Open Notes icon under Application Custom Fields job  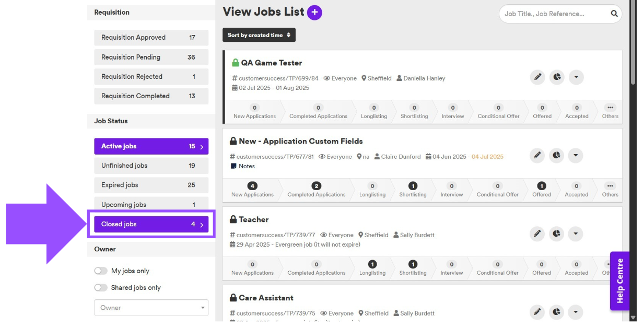pyautogui.click(x=233, y=166)
